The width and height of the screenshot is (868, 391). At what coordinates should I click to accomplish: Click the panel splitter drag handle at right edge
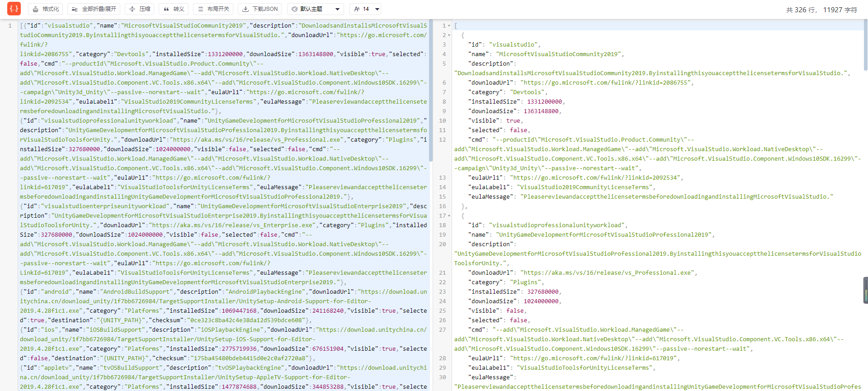(865, 290)
